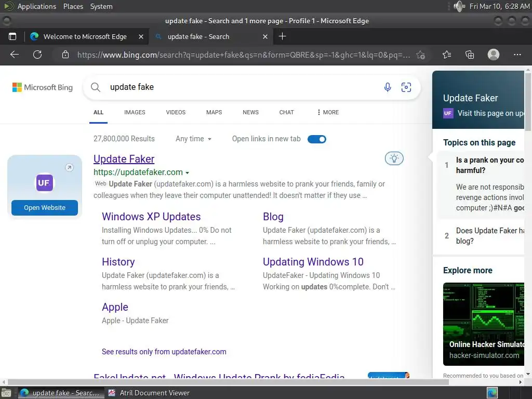Click the UF Update Faker tile icon

click(x=45, y=182)
